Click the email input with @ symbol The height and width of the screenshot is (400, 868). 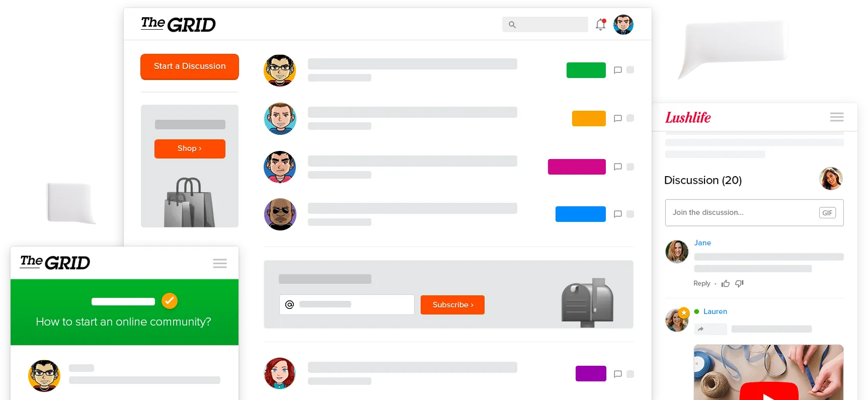coord(347,304)
